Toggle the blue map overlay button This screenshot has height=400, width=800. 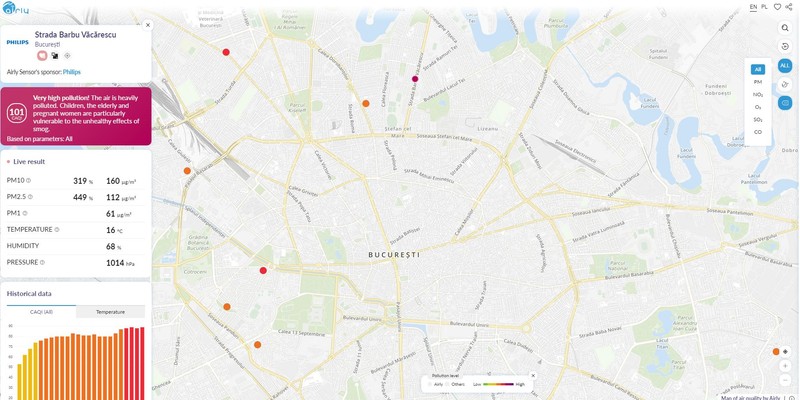(x=785, y=103)
